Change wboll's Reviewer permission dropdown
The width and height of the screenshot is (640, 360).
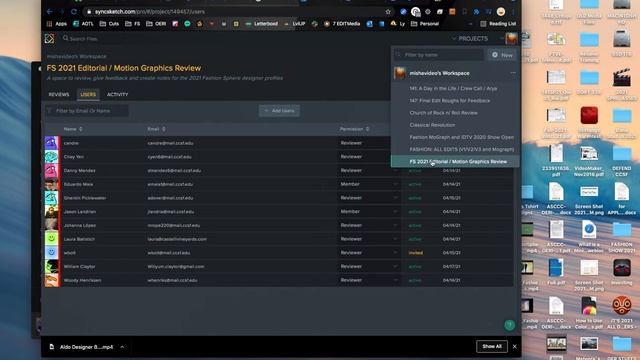click(x=369, y=253)
